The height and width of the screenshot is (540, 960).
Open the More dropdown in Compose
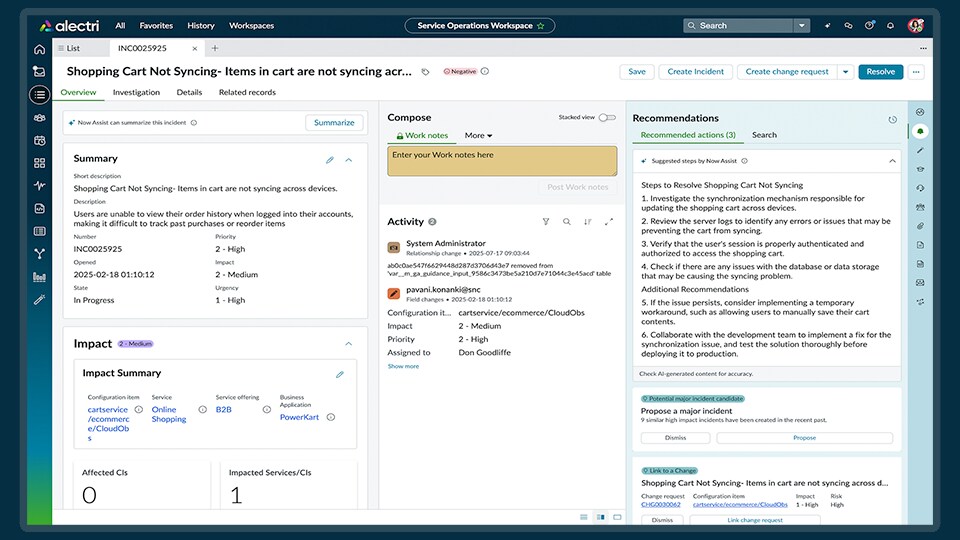pyautogui.click(x=478, y=135)
